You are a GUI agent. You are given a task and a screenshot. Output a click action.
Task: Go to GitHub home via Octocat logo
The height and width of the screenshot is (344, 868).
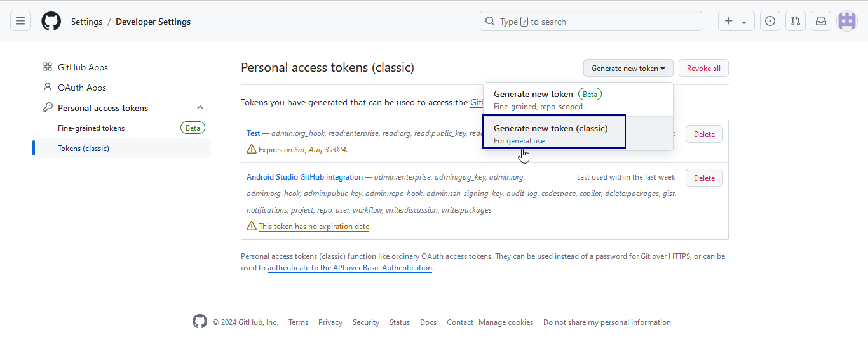(x=51, y=21)
